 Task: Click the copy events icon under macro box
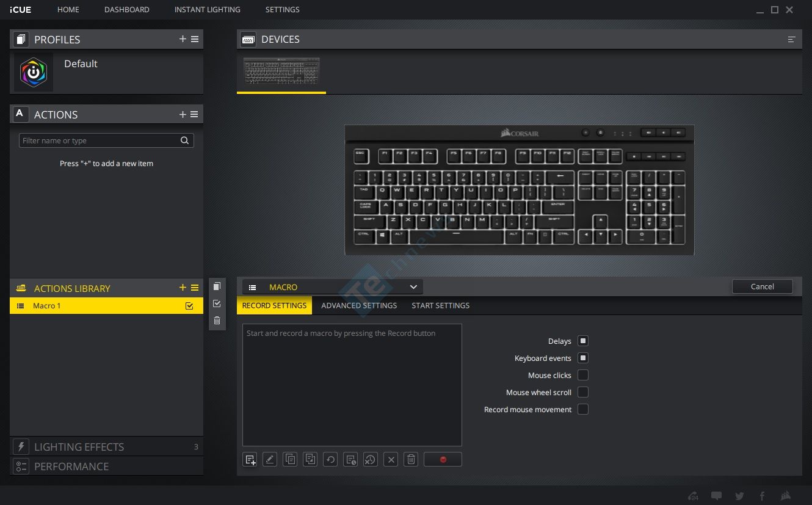291,460
